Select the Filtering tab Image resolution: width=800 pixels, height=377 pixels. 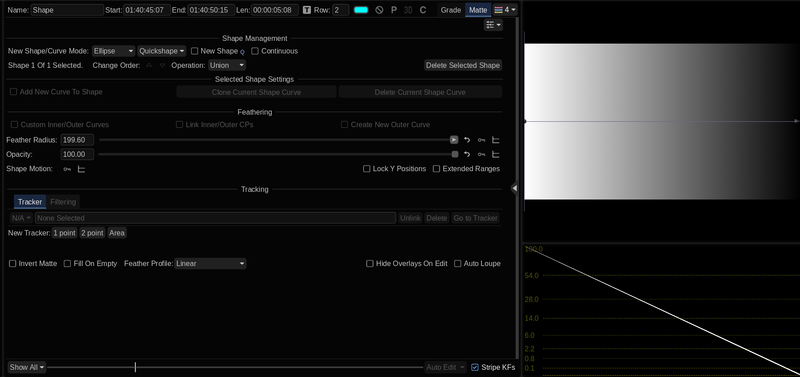pos(63,202)
